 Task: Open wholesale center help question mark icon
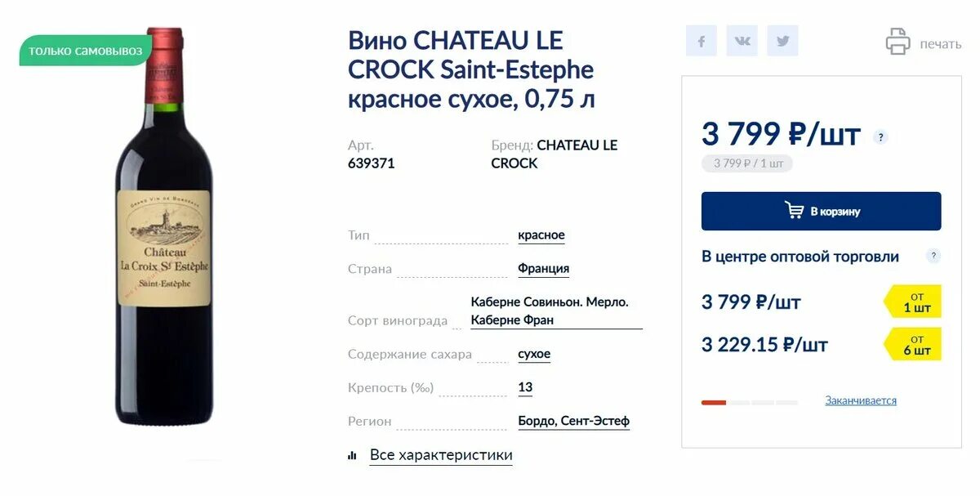[x=933, y=256]
